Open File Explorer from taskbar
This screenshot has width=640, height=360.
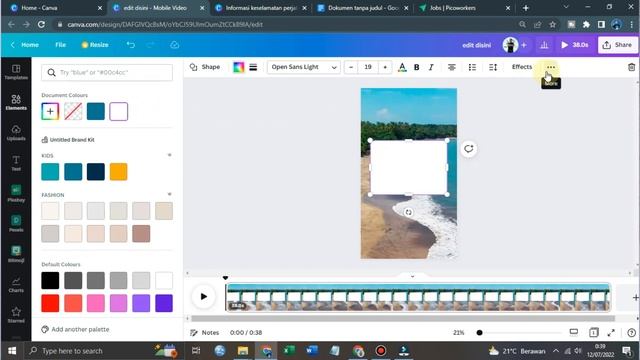[243, 351]
